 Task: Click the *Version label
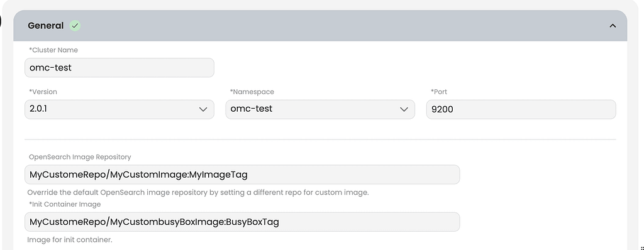pos(43,92)
